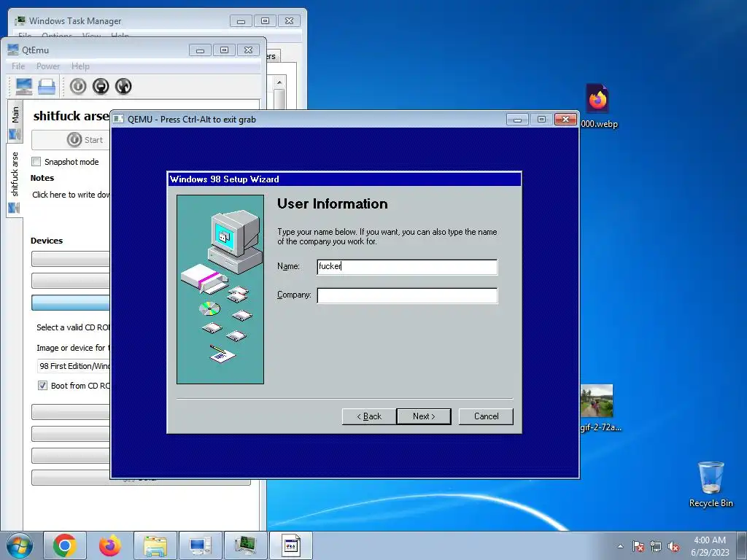
Task: Switch to QtEmu via its taskbar computer icon
Action: pyautogui.click(x=200, y=545)
